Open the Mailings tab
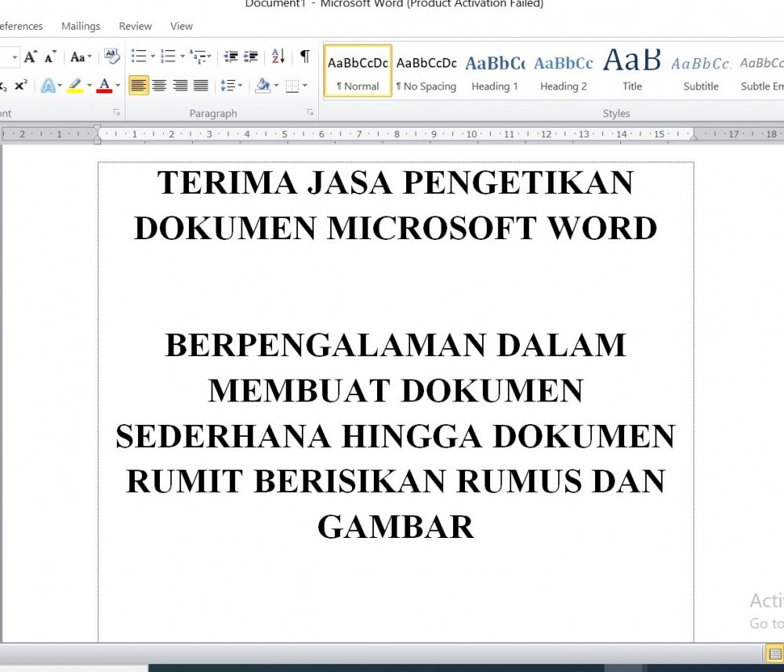Viewport: 784px width, 672px height. [x=81, y=26]
